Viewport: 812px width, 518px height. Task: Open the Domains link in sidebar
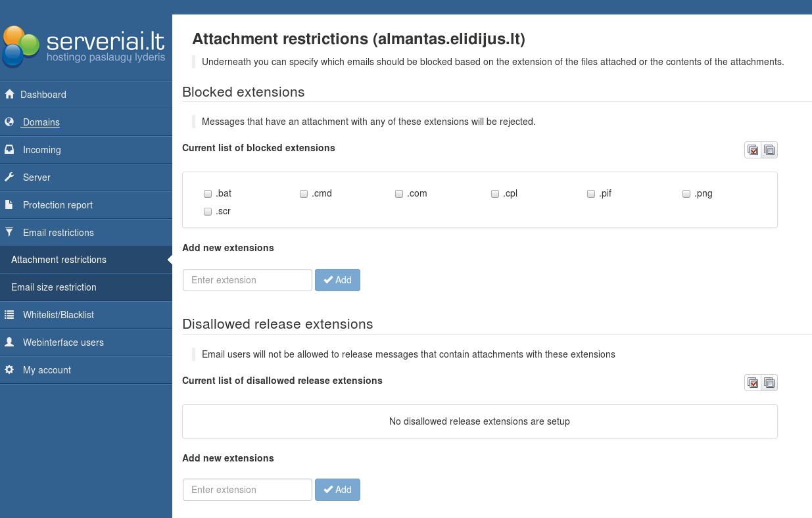click(41, 122)
